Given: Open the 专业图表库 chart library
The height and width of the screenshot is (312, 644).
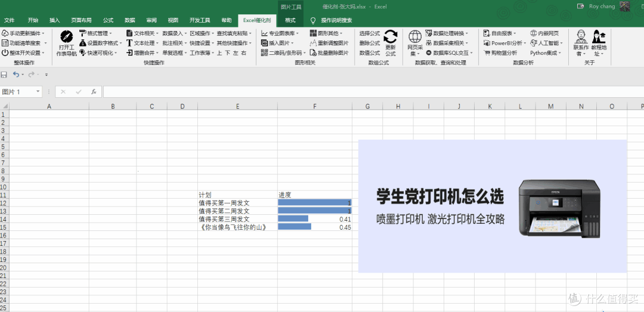Looking at the screenshot, I should (280, 33).
